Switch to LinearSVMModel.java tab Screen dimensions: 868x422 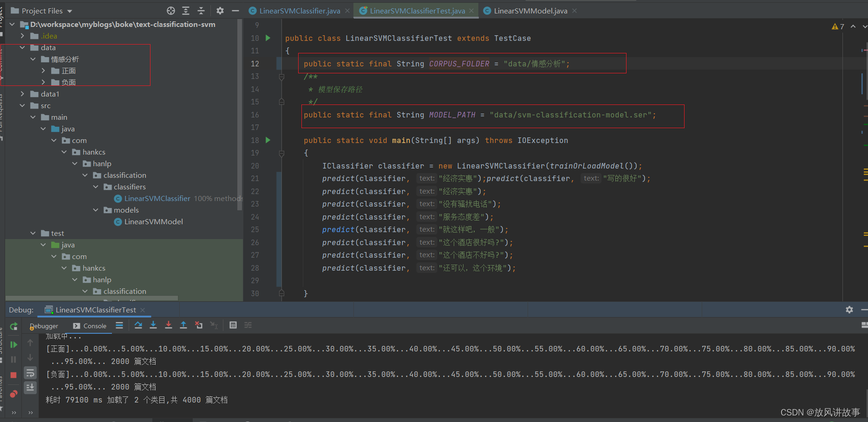pos(530,11)
